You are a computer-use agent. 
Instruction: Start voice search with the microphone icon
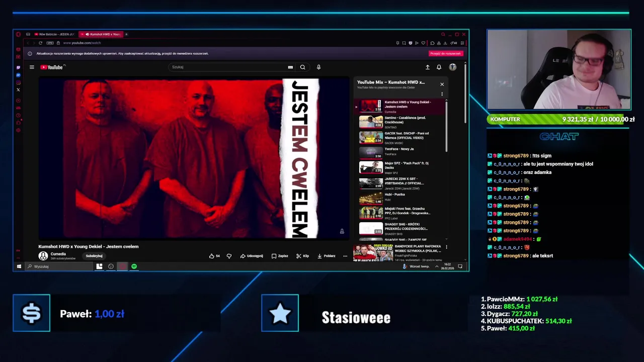click(x=318, y=67)
